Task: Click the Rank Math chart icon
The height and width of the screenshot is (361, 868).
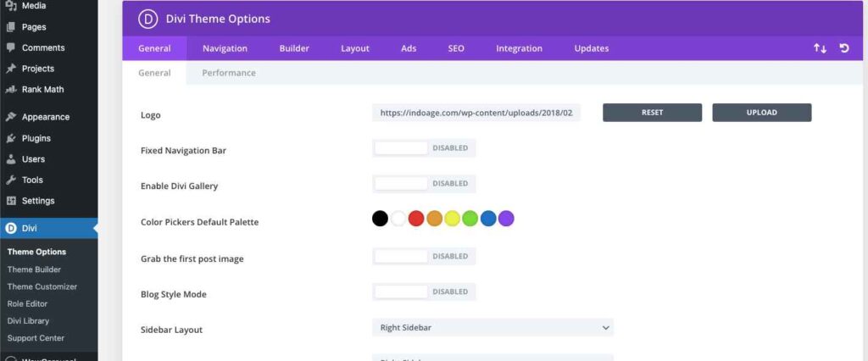Action: [10, 89]
